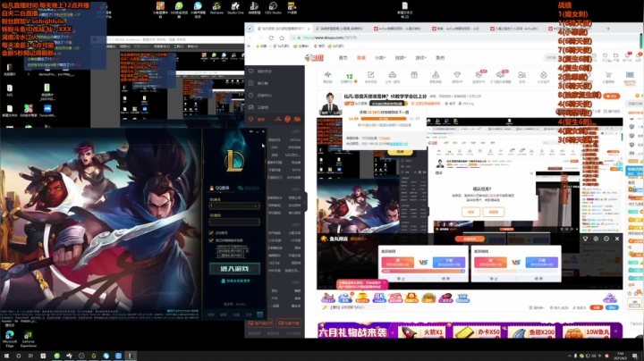
Task: Click smiley icon in prediction panel header
Action: point(606,239)
